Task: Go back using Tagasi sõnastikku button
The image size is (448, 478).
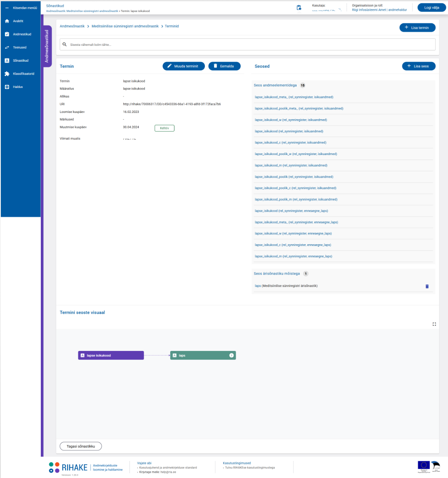Action: click(x=81, y=446)
